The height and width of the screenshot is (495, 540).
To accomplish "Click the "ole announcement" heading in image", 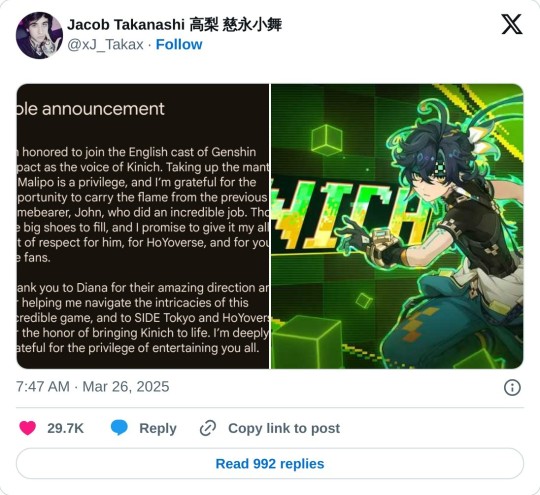I will click(91, 109).
